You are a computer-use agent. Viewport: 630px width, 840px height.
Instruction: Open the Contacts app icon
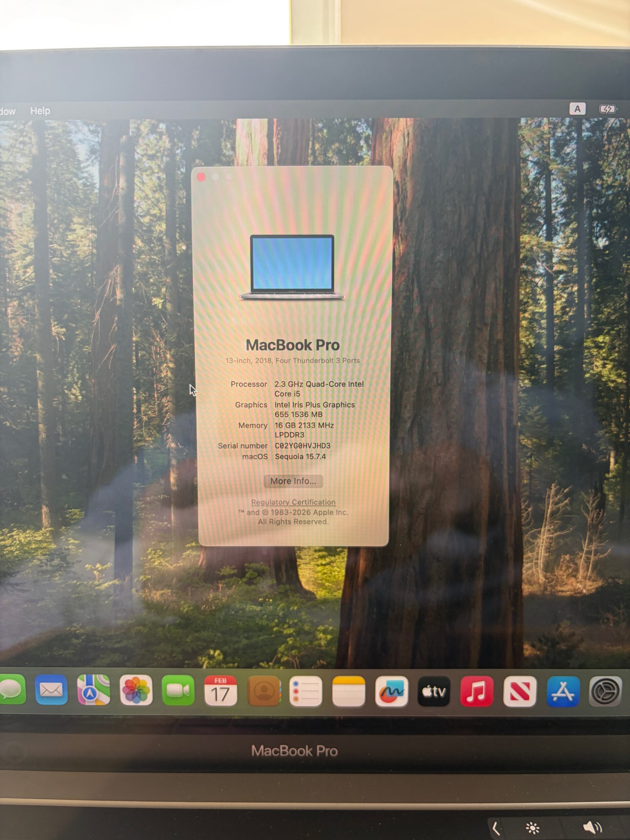[x=263, y=691]
